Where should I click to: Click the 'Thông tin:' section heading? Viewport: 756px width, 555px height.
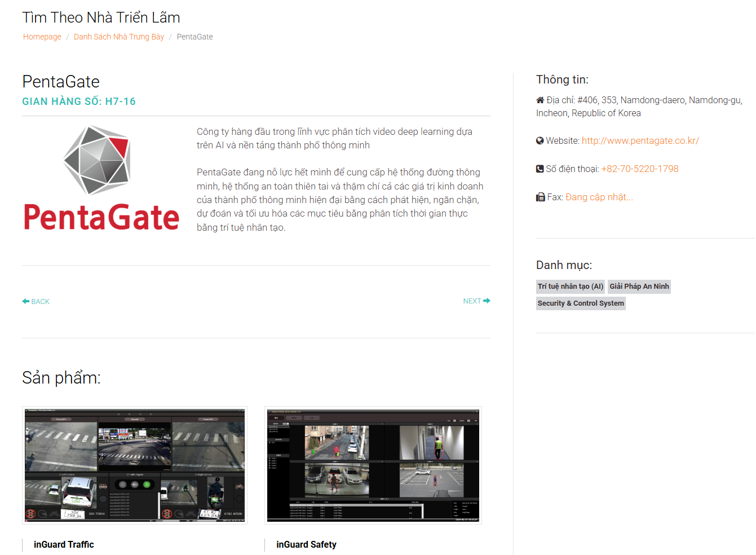click(562, 80)
